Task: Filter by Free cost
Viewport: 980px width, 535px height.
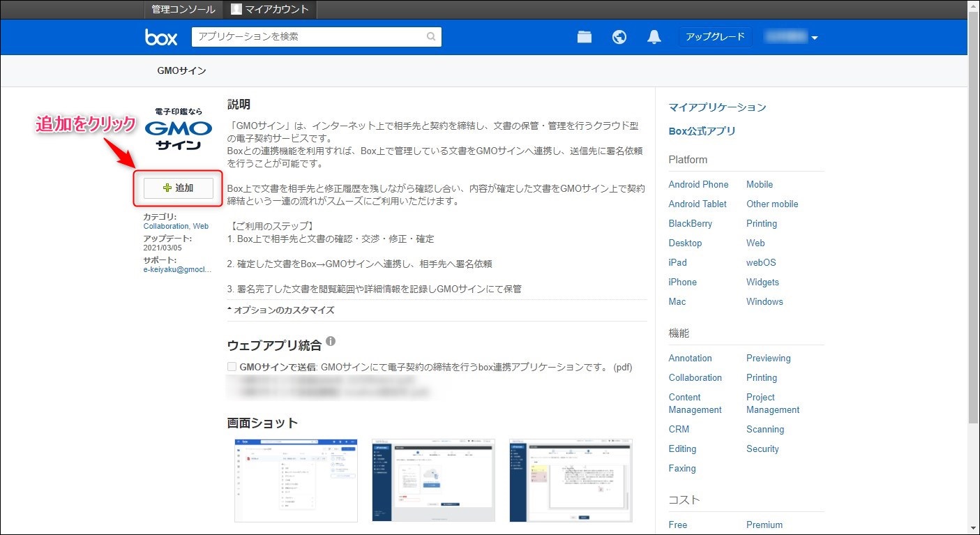Action: [x=677, y=525]
